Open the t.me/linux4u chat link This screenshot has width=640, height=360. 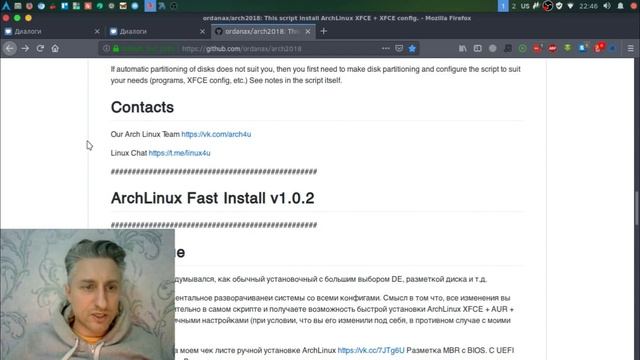click(180, 153)
